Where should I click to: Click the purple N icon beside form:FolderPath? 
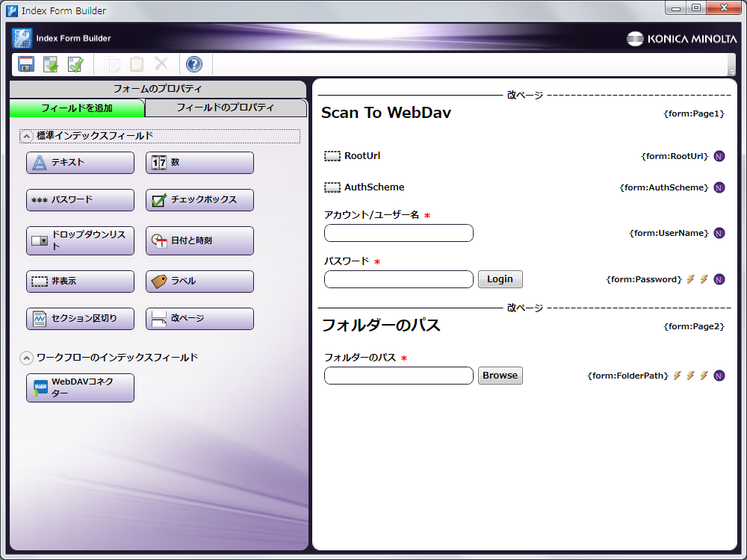click(719, 376)
